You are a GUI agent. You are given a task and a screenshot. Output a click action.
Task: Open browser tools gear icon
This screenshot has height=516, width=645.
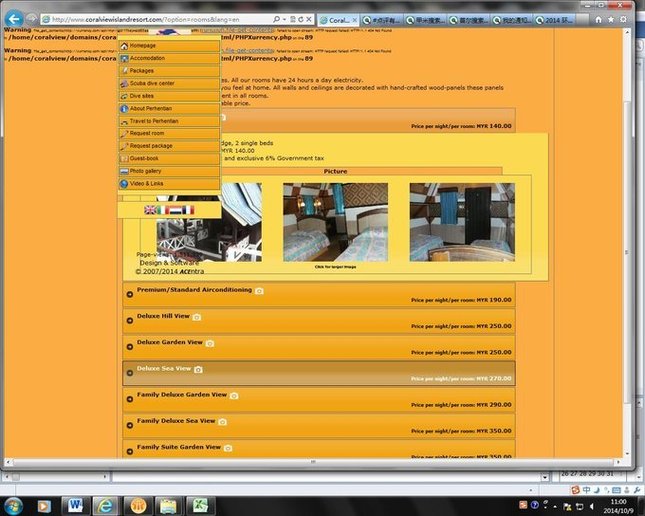[624, 20]
